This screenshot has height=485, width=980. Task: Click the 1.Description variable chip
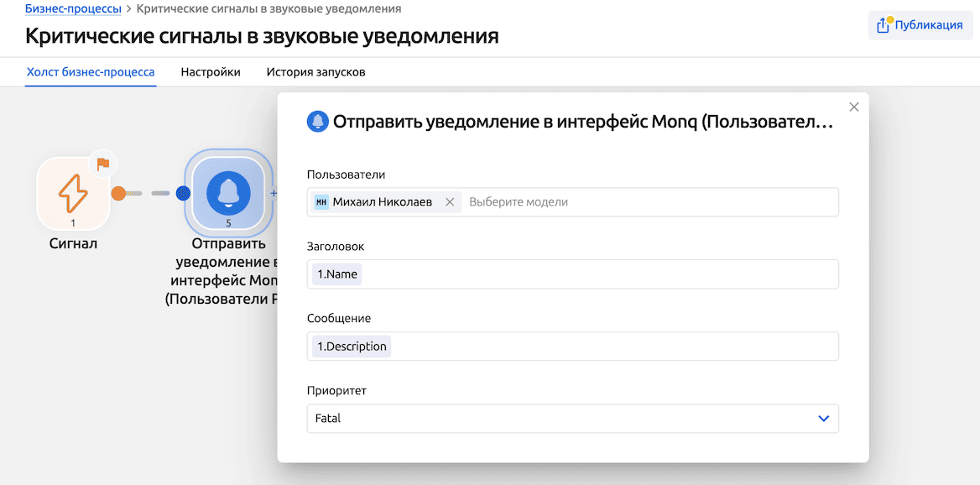coord(352,347)
